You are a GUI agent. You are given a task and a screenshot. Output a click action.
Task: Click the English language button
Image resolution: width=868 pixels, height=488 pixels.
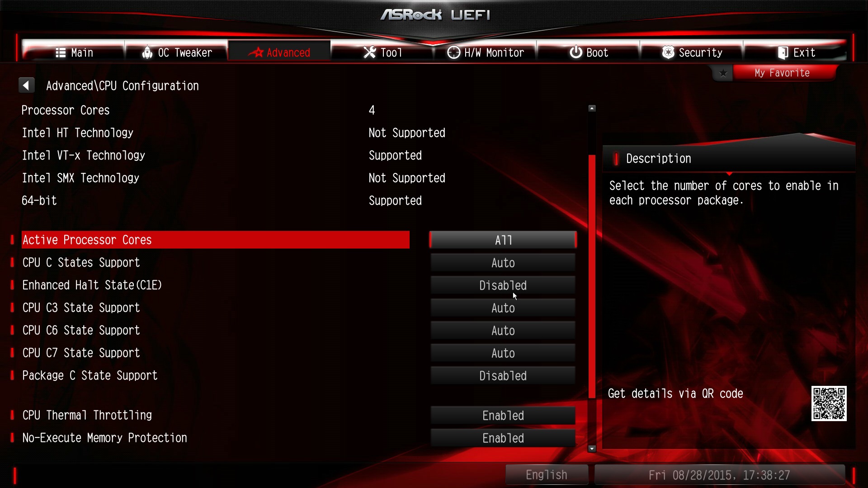[x=547, y=475]
